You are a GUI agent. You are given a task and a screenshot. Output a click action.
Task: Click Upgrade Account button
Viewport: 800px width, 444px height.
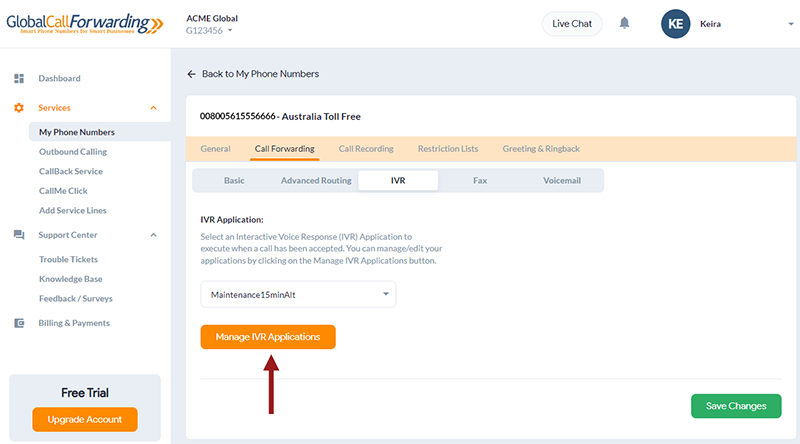coord(85,420)
